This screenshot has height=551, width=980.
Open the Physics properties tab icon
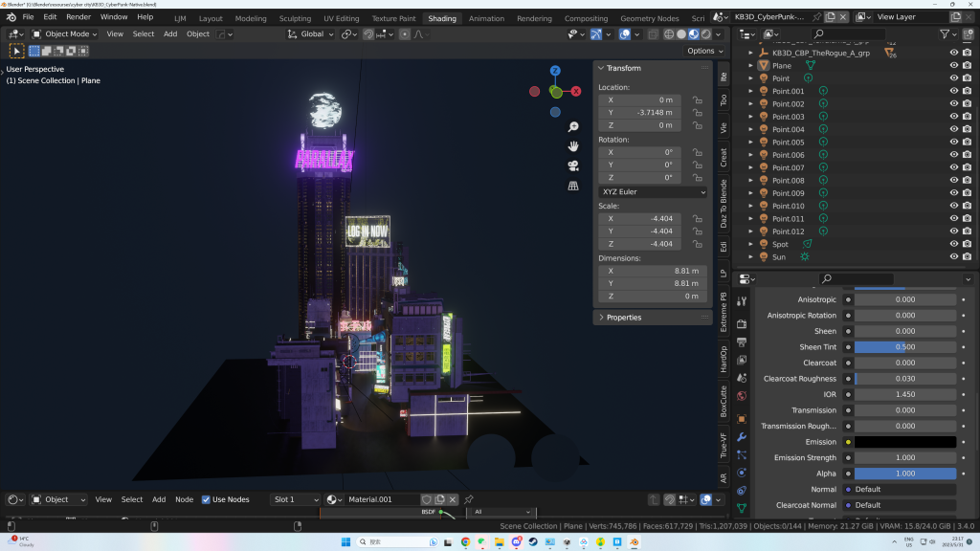click(x=742, y=473)
